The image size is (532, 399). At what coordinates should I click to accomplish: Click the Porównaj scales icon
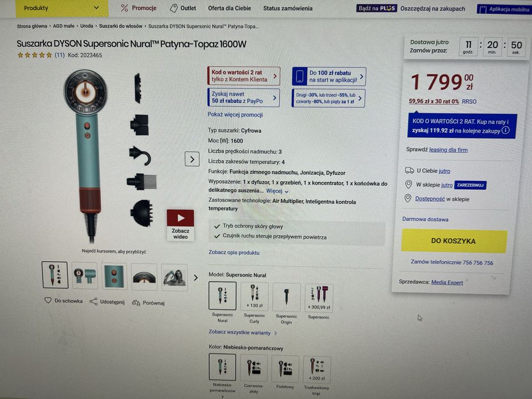pos(136,302)
